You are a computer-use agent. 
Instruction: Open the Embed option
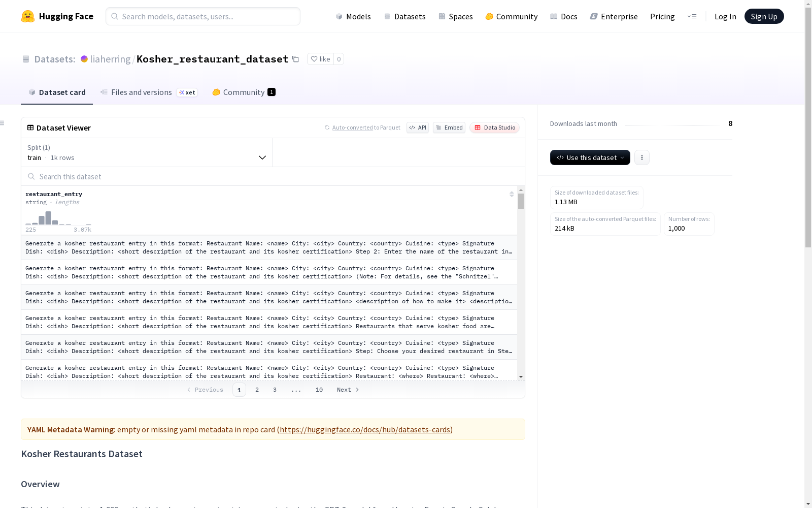pos(449,128)
